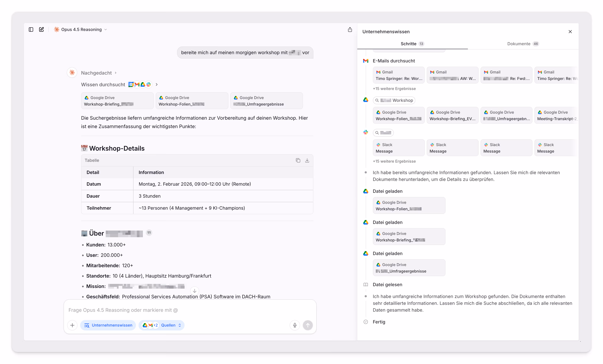Toggle the Unternehmenswissen mode chip

[108, 325]
